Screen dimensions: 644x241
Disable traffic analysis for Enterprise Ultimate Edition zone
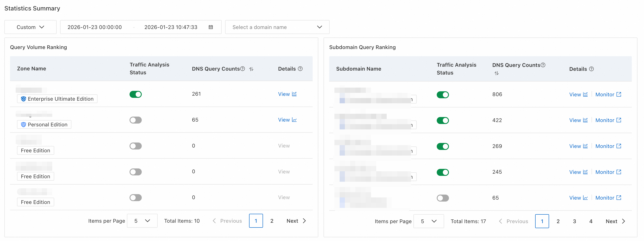tap(135, 94)
